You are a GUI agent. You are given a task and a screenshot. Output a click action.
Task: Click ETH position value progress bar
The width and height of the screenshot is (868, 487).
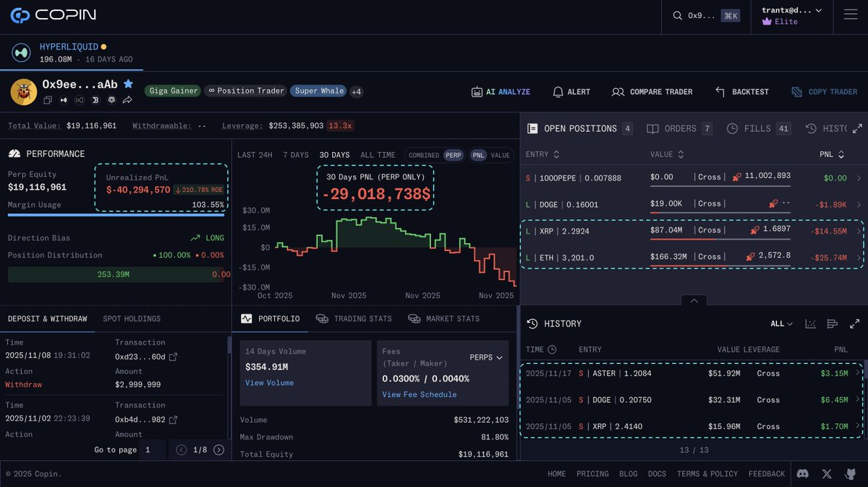point(719,267)
